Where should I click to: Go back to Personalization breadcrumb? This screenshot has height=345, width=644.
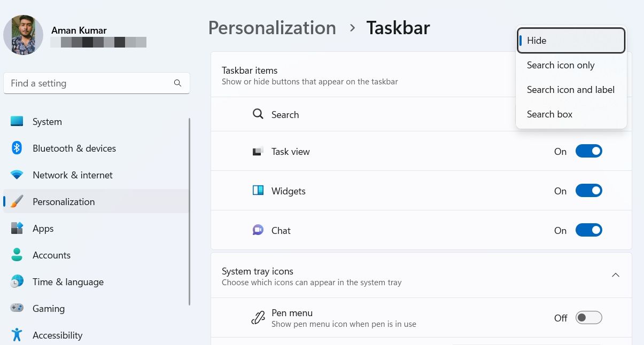click(272, 27)
